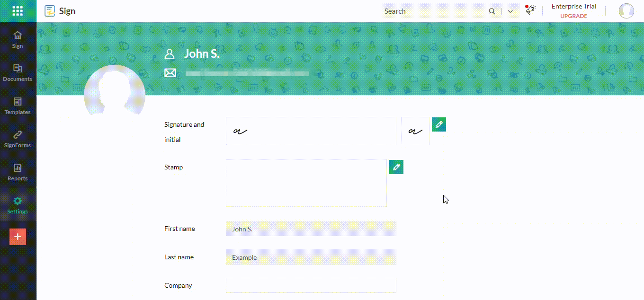644x300 pixels.
Task: Open SignForms from the sidebar
Action: tap(18, 140)
